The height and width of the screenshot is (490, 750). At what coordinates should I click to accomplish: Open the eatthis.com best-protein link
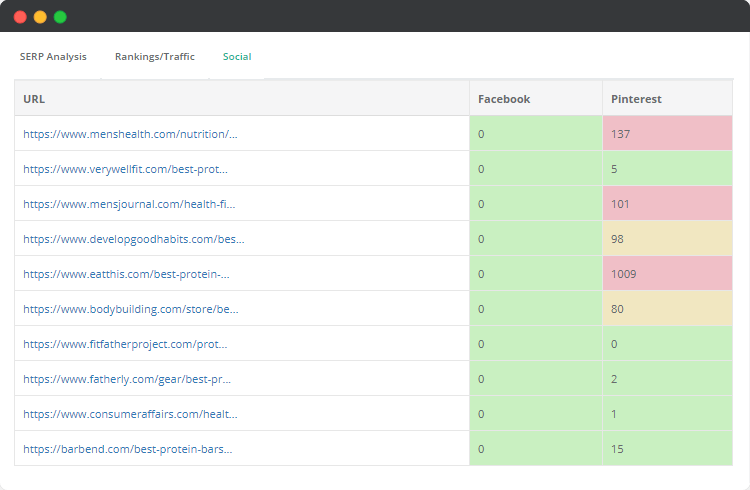(126, 274)
